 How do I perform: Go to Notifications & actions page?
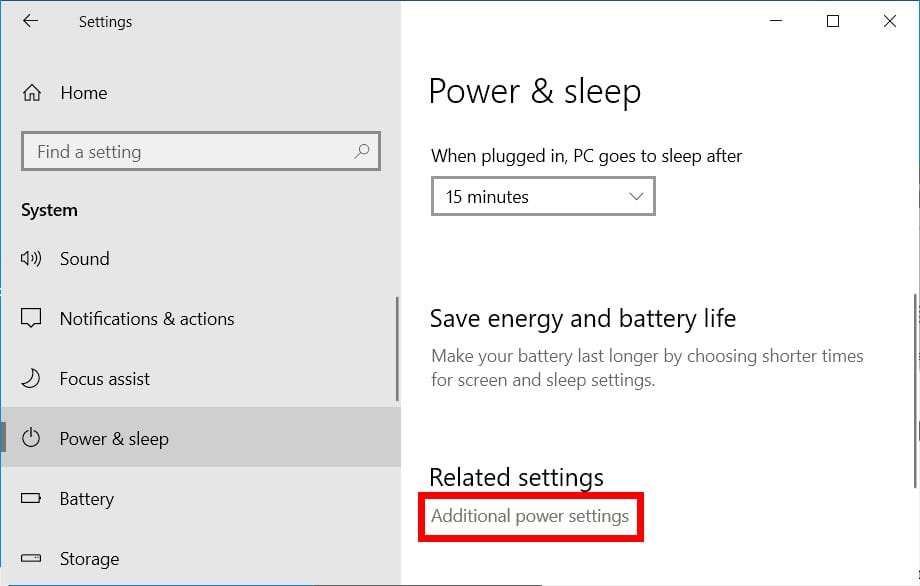point(147,319)
